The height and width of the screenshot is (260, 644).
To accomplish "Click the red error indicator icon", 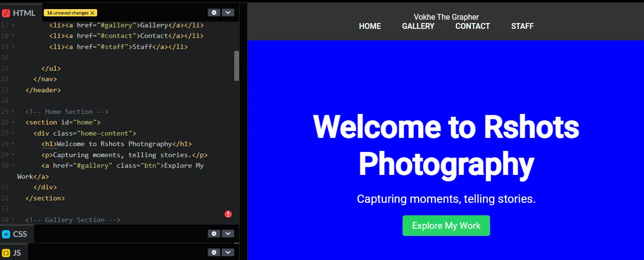I will point(228,214).
